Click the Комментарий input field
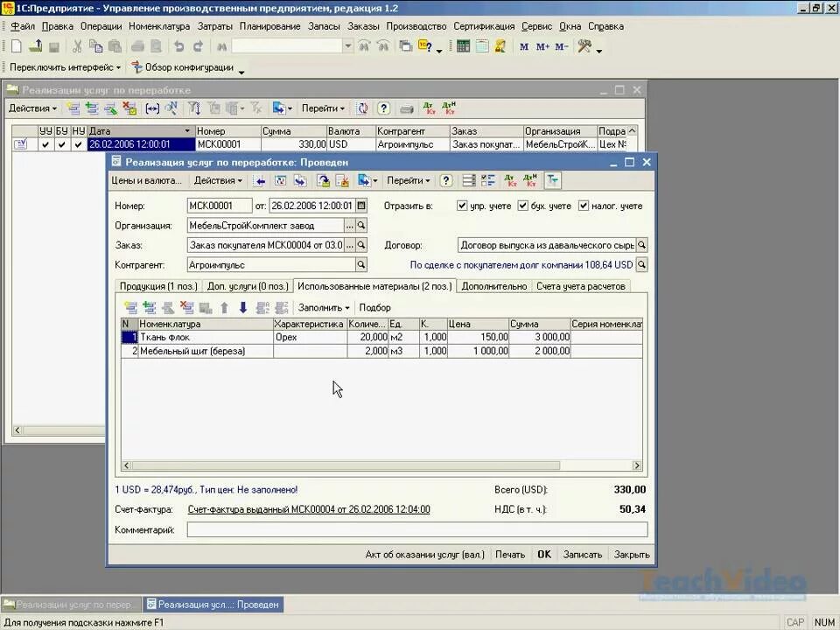Screen dimensions: 840x630 coord(417,530)
